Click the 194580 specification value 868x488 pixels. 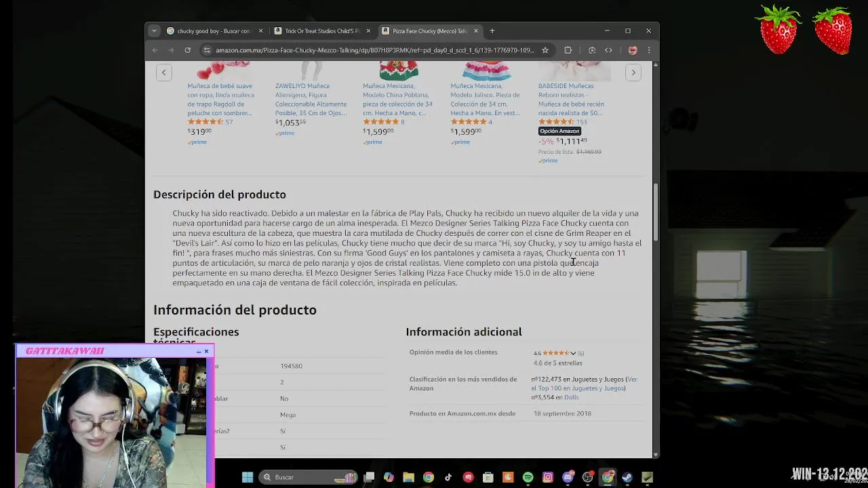pos(292,366)
